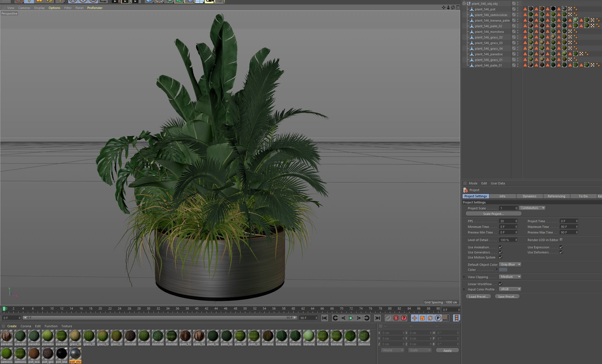Toggle Autokeying with the red circle icon

click(396, 318)
